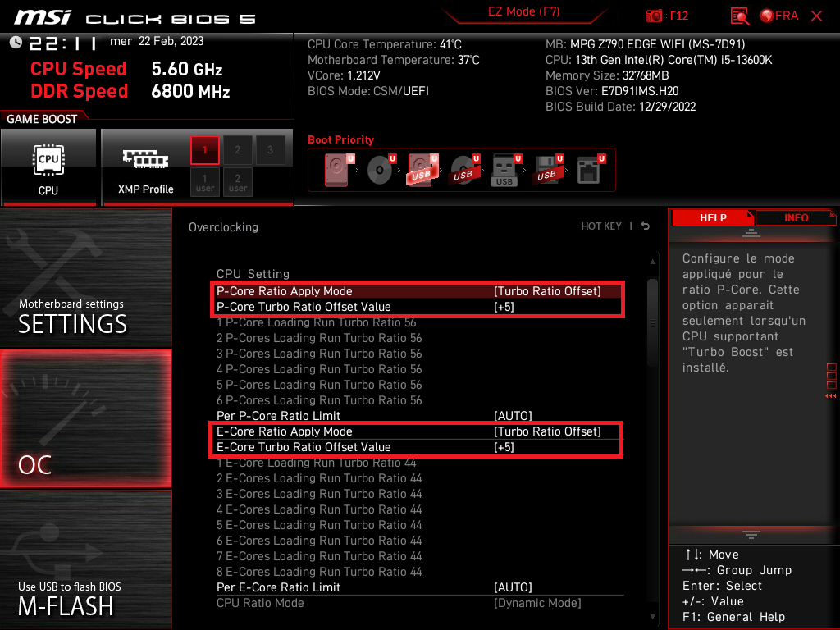This screenshot has width=840, height=630.
Task: Select XMP profile 1
Action: [204, 150]
